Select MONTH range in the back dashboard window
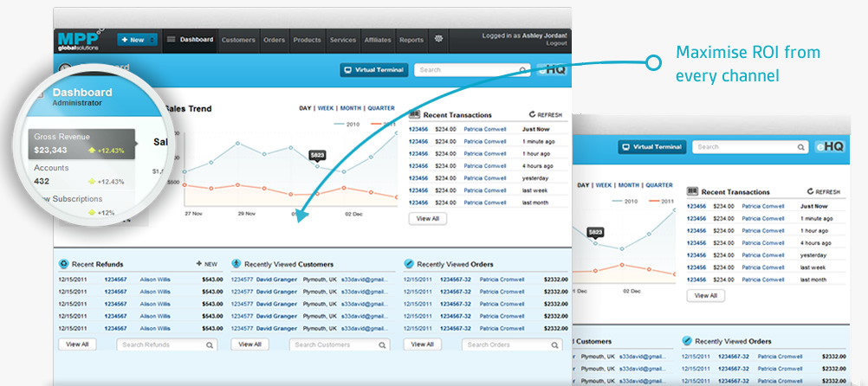The height and width of the screenshot is (386, 868). click(628, 185)
